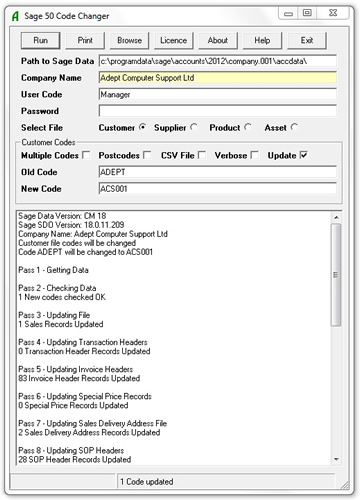360x500 pixels.
Task: Toggle the Verbose checkbox
Action: pos(255,155)
